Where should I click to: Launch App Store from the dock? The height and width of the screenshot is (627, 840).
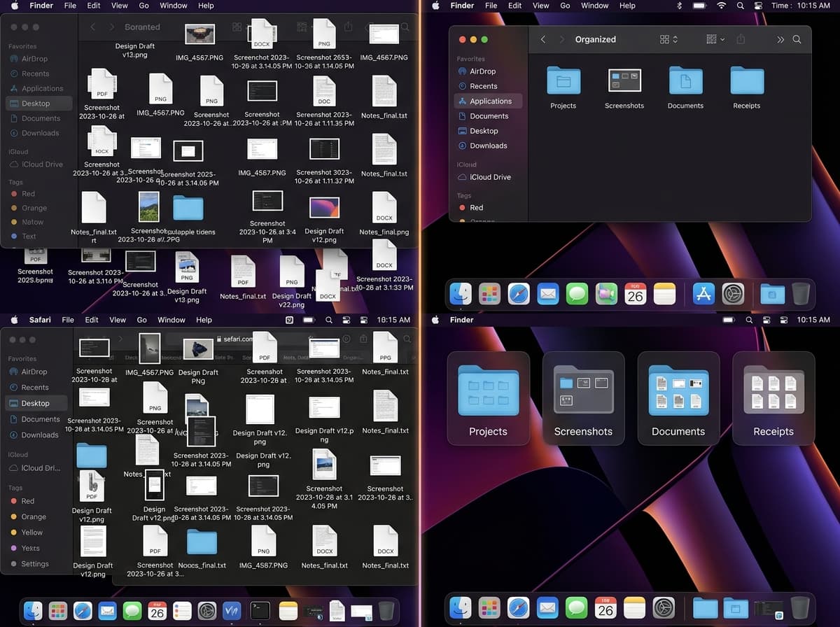(x=703, y=294)
